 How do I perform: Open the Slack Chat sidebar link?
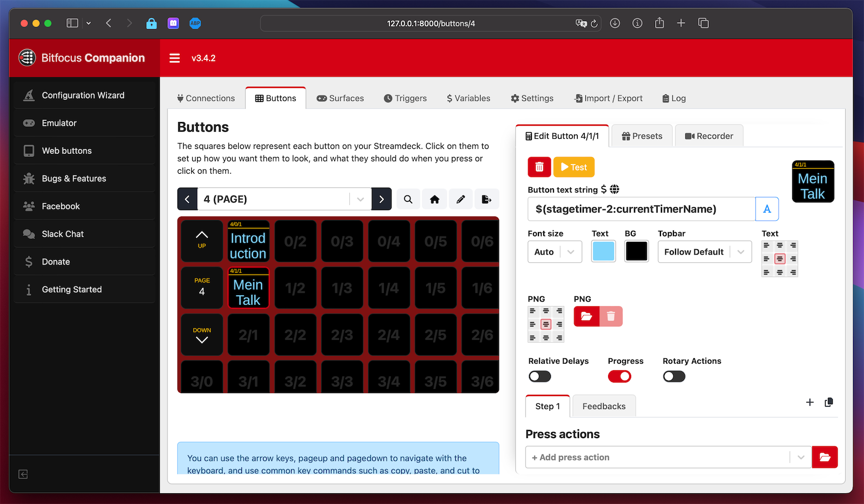[x=62, y=234]
